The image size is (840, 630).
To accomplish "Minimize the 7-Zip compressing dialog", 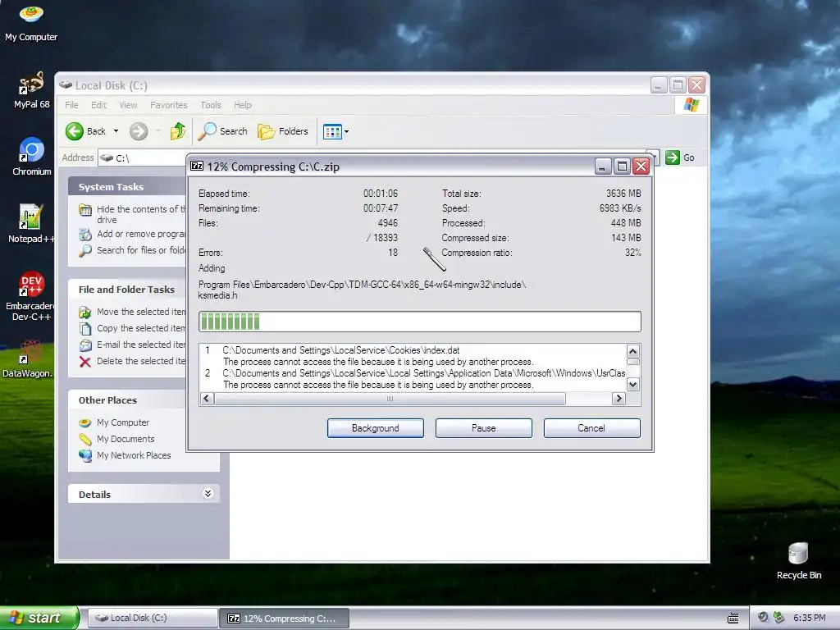I will point(603,167).
